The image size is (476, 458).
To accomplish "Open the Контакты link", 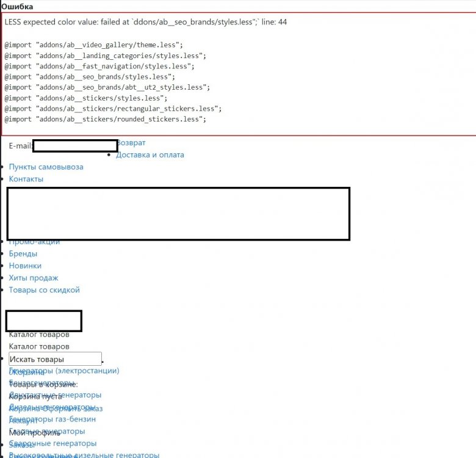I will coord(26,179).
